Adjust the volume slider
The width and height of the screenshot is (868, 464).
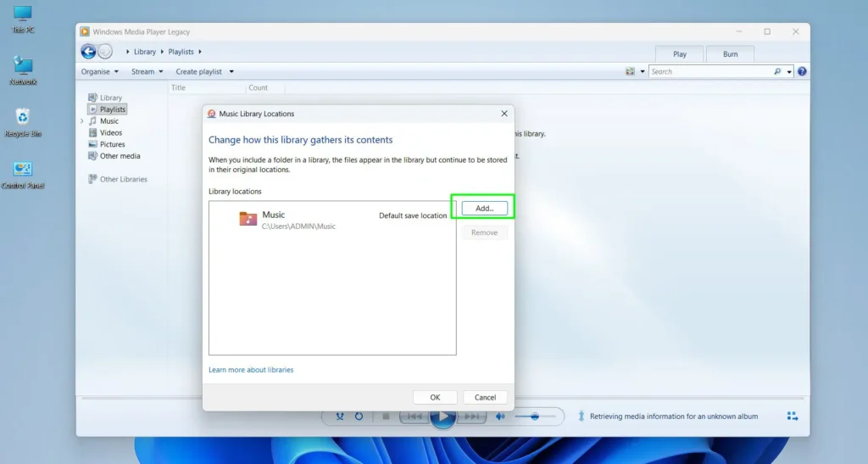(535, 416)
